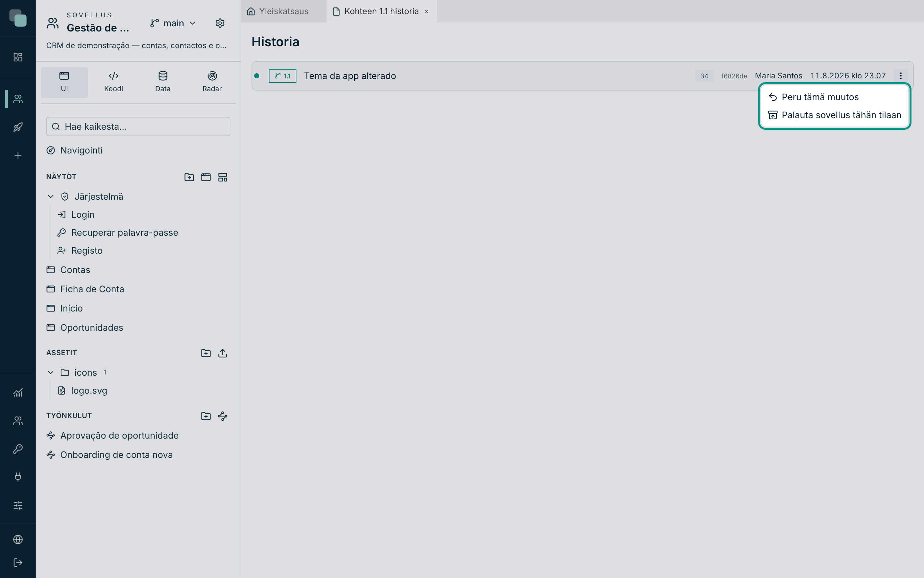The image size is (924, 578).
Task: Choose Peru tämä muutos menu item
Action: pos(835,97)
